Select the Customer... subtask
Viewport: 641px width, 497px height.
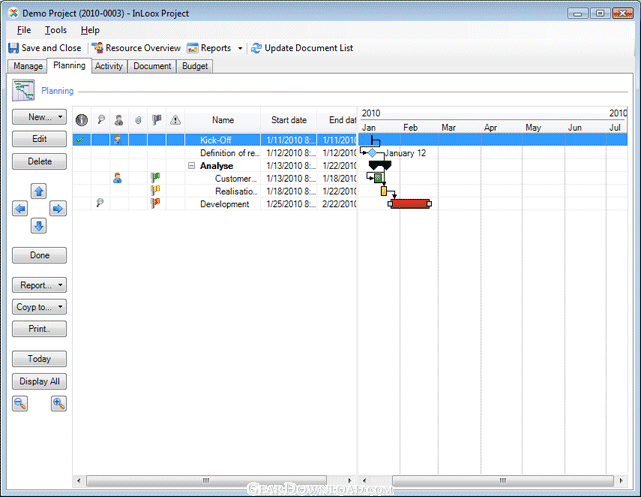[x=235, y=179]
